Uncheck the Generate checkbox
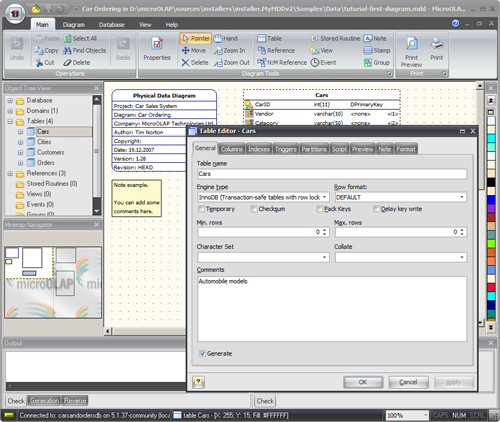Viewport: 500px width, 422px height. (x=202, y=354)
